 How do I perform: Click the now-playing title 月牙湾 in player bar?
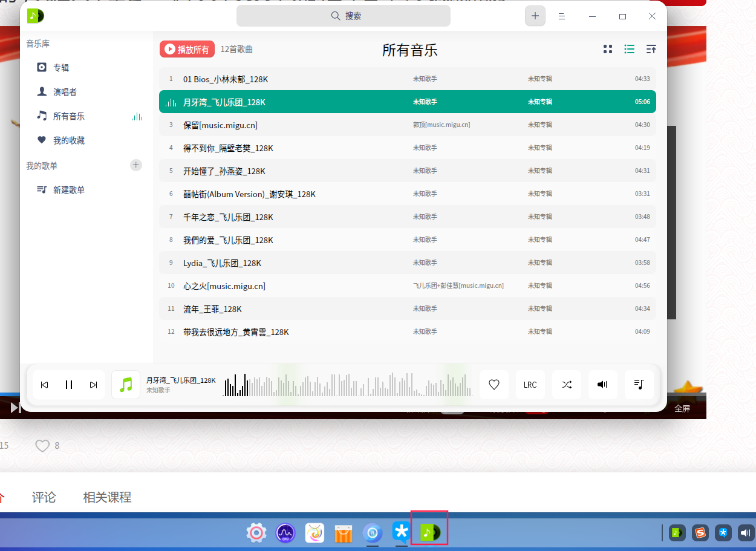click(181, 380)
